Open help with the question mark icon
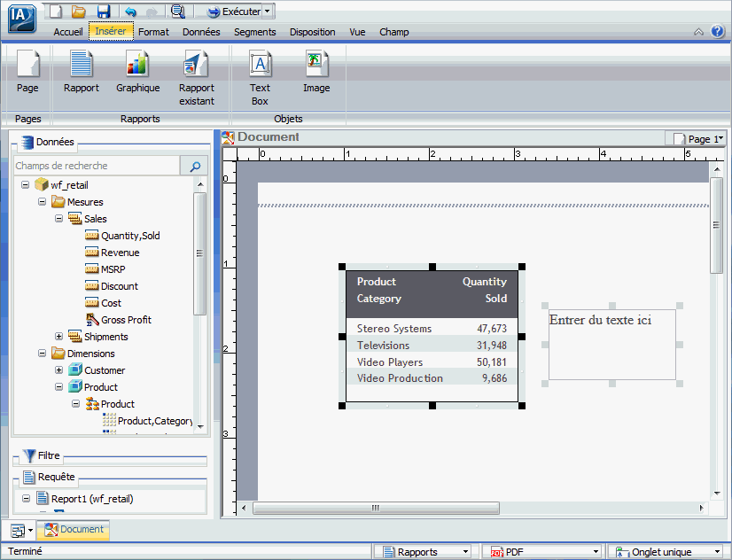This screenshot has width=732, height=560. click(x=717, y=31)
